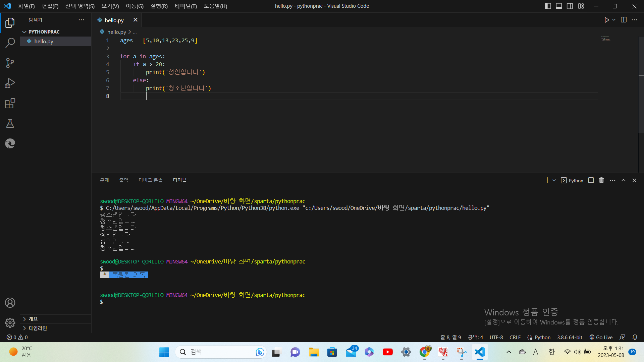Open the 실행(R) menu
The image size is (644, 362).
point(159,6)
